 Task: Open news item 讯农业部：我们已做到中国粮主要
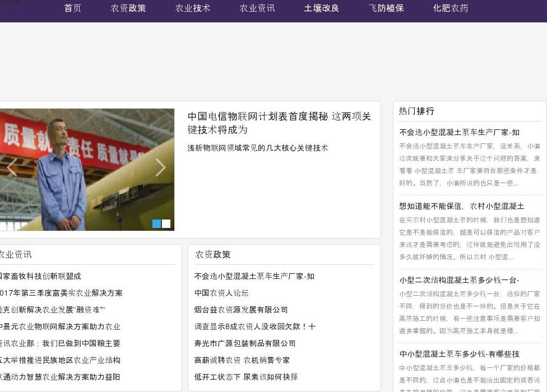coord(60,343)
